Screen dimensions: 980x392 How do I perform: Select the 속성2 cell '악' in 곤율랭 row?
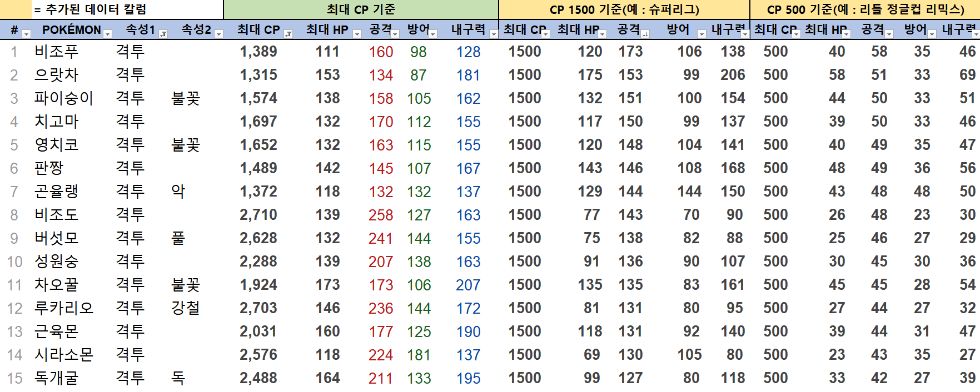178,192
